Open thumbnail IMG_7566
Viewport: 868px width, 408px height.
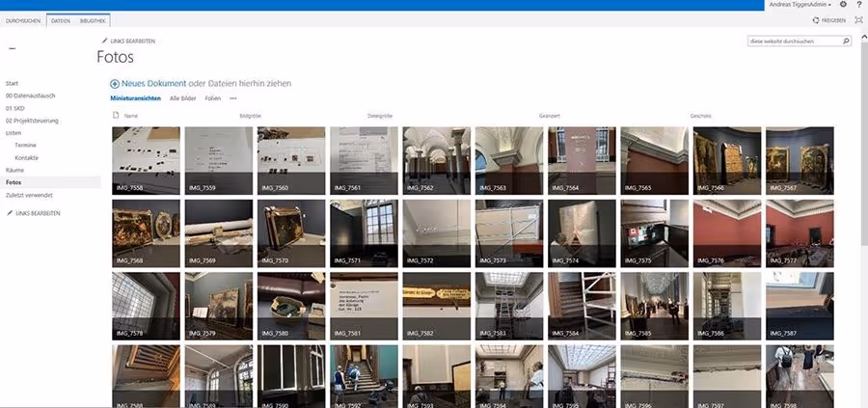click(727, 160)
